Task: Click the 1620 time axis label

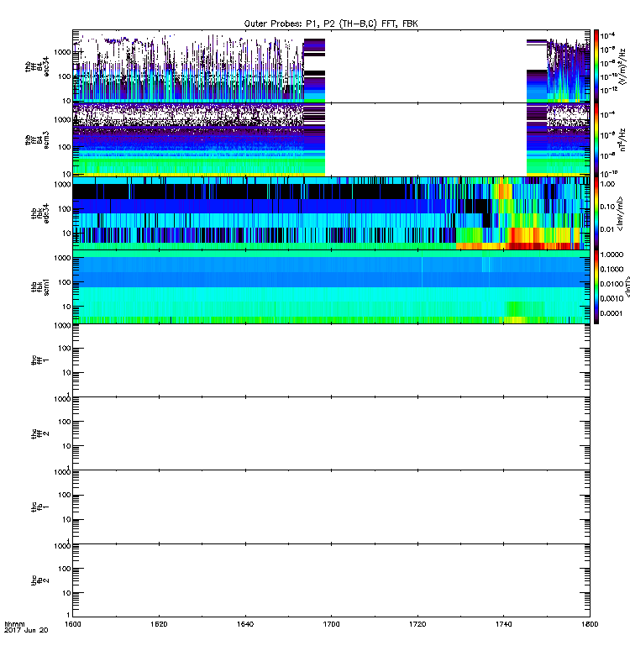Action: (x=159, y=624)
